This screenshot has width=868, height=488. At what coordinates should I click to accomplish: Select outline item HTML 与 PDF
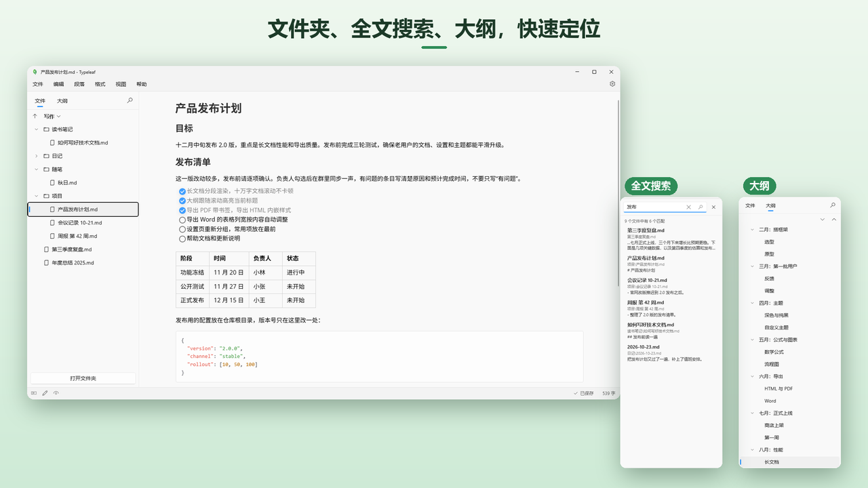[778, 389]
